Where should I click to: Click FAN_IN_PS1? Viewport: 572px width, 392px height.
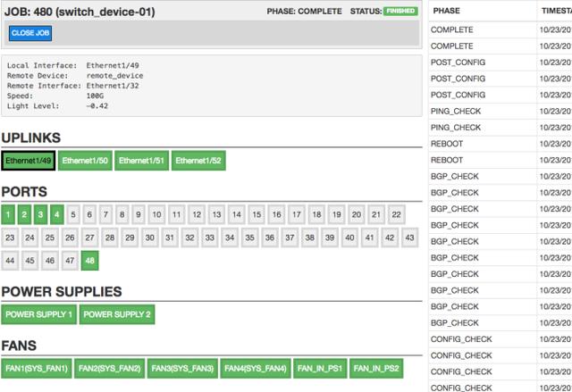point(320,368)
